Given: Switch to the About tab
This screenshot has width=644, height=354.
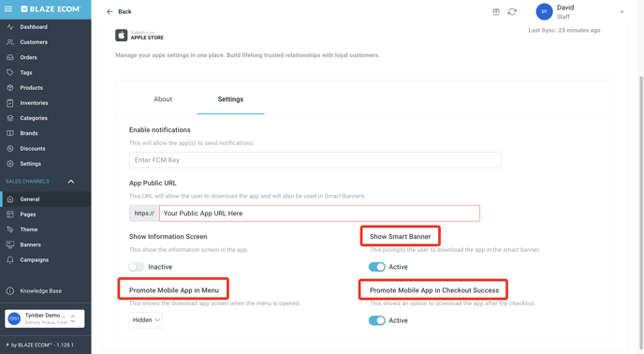Looking at the screenshot, I should pyautogui.click(x=163, y=99).
